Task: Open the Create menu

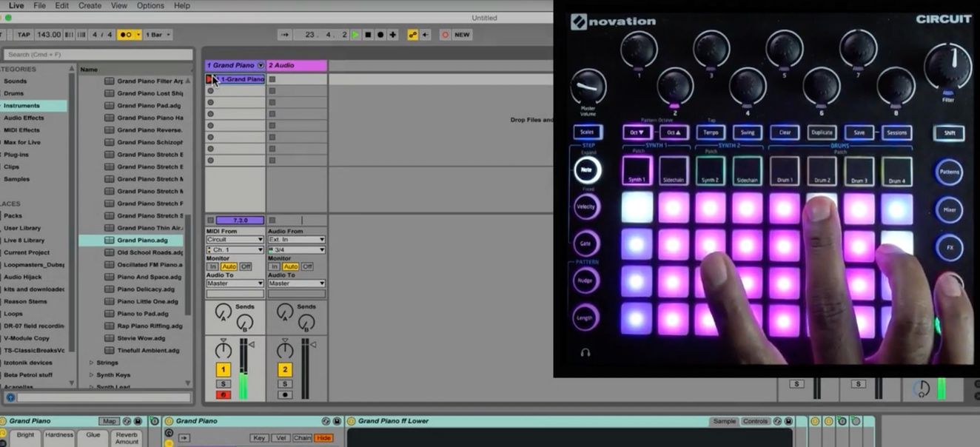Action: click(90, 5)
